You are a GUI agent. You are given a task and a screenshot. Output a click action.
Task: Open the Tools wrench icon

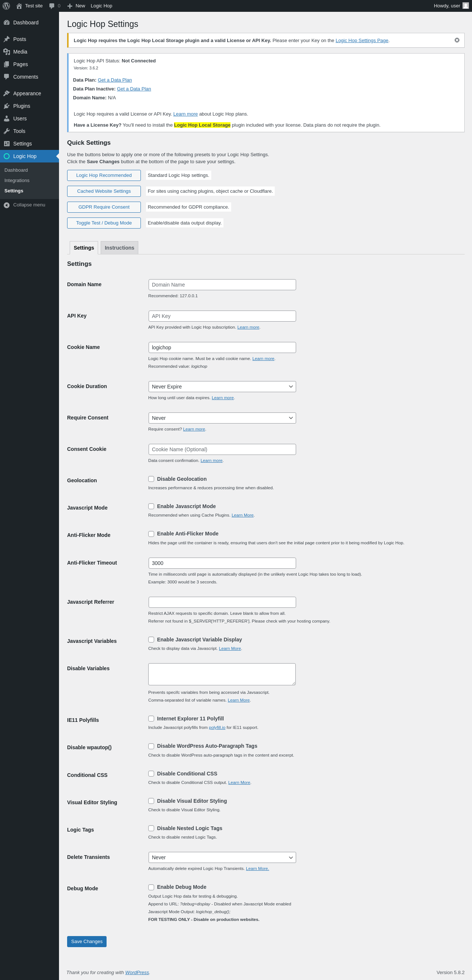click(x=7, y=131)
